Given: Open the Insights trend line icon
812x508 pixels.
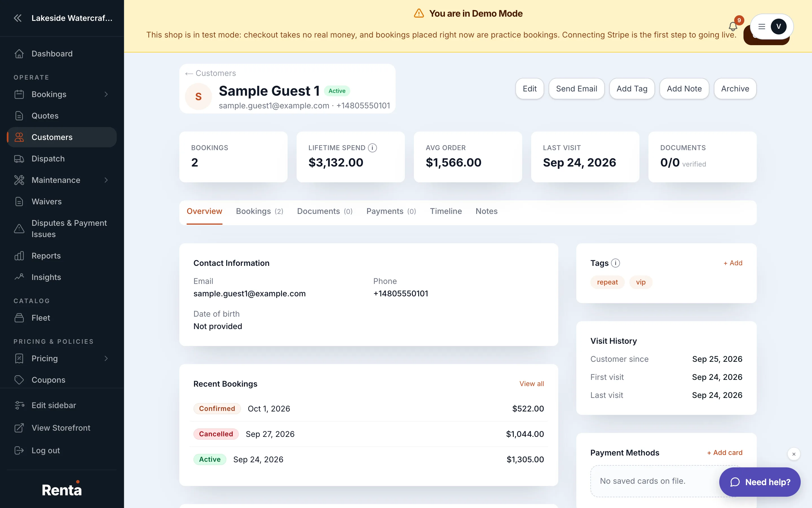Looking at the screenshot, I should (19, 277).
